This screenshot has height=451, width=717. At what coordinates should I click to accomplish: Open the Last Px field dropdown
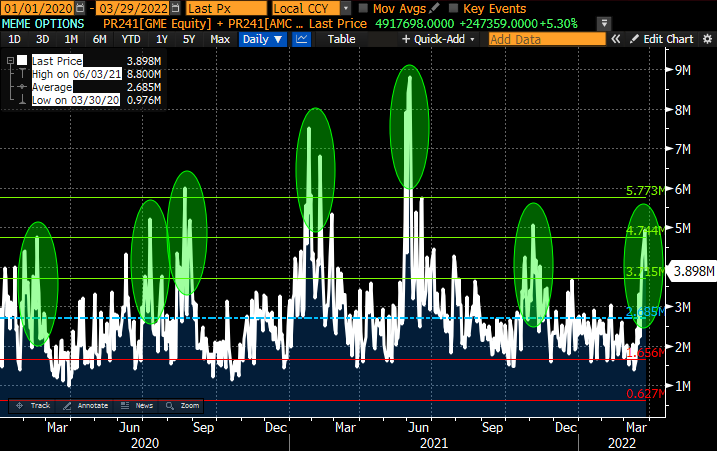tap(226, 8)
